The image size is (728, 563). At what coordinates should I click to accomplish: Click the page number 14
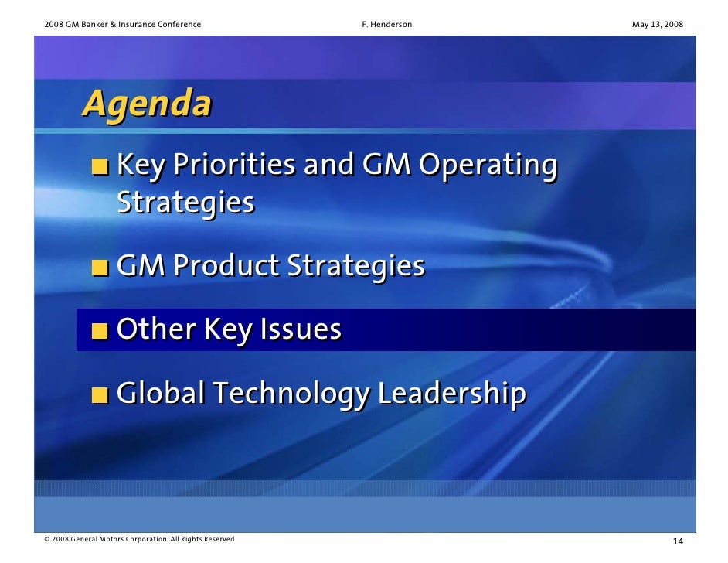tap(678, 541)
